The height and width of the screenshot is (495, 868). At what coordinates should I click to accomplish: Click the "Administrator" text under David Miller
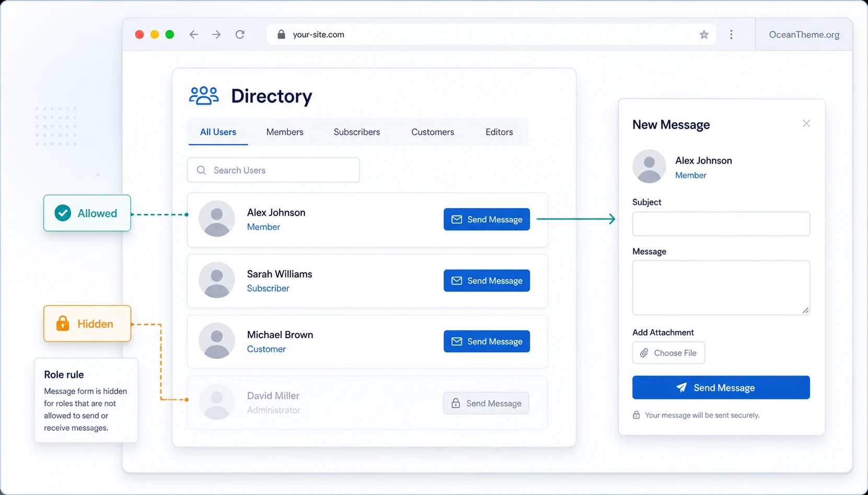[x=274, y=410]
